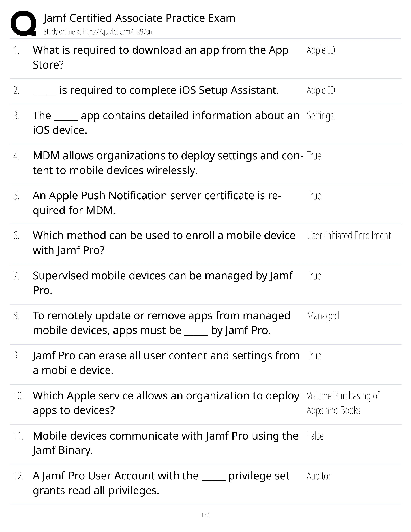The width and height of the screenshot is (411, 532).
Task: Click the False answer for question 11
Action: coord(315,436)
